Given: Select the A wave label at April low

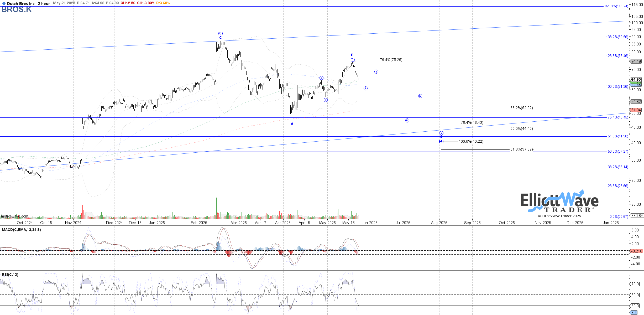Looking at the screenshot, I should click(x=292, y=124).
